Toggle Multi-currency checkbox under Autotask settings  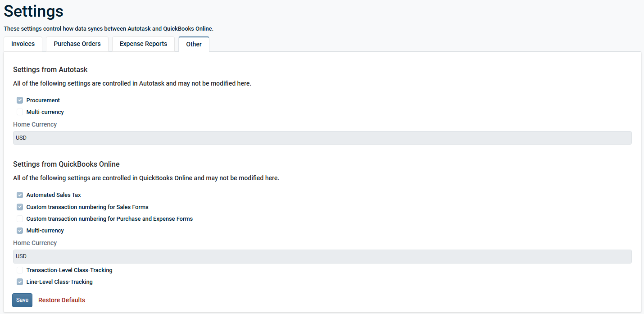coord(20,112)
